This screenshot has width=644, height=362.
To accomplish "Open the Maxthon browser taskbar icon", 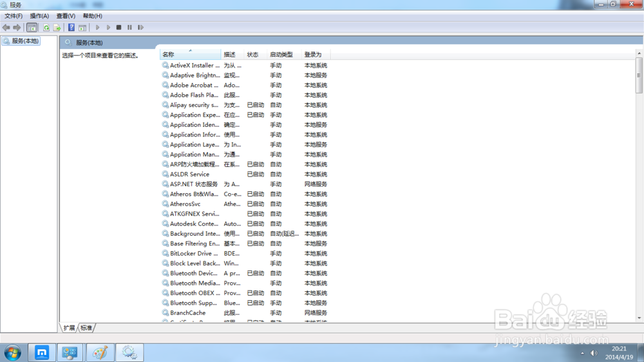I will (x=42, y=352).
